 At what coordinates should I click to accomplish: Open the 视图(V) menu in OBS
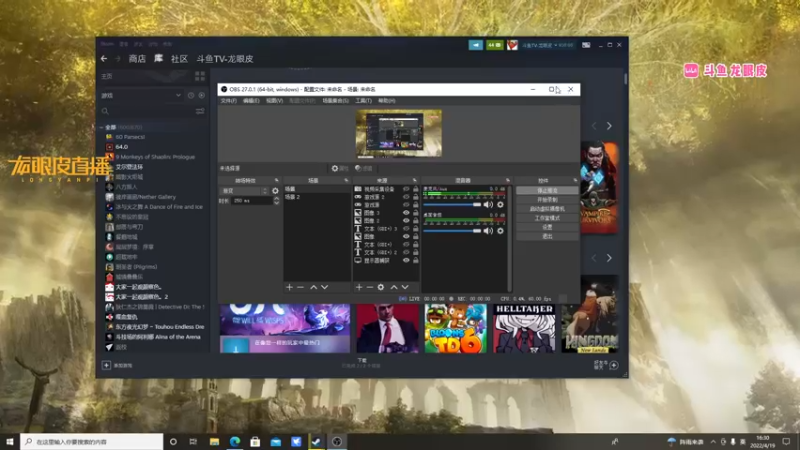point(274,101)
